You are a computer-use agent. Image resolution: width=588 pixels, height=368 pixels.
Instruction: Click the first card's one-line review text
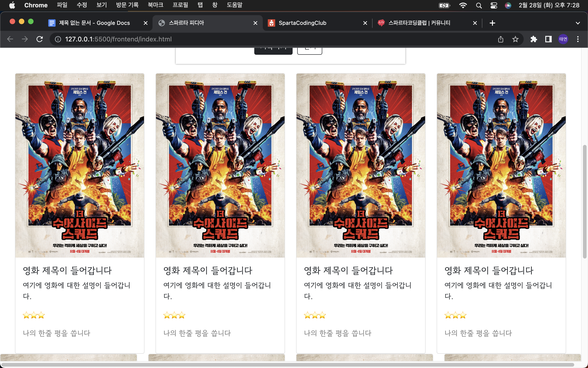[x=57, y=333]
